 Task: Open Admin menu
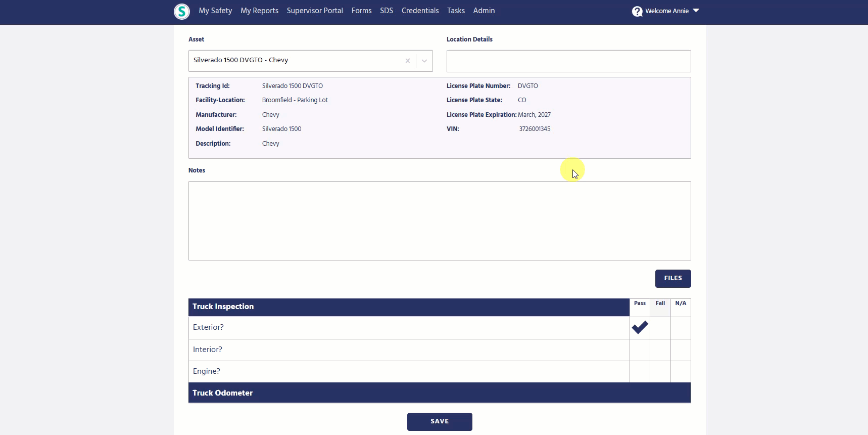(x=484, y=11)
